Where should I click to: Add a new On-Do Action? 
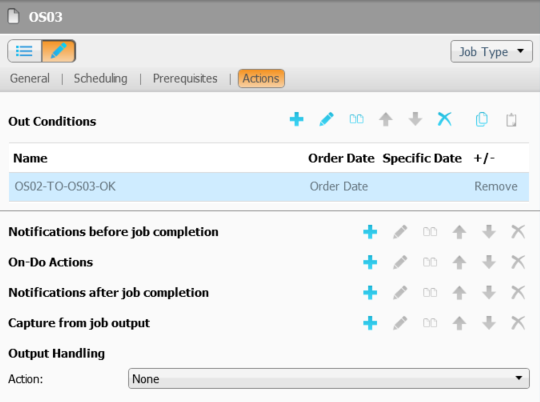(x=370, y=262)
